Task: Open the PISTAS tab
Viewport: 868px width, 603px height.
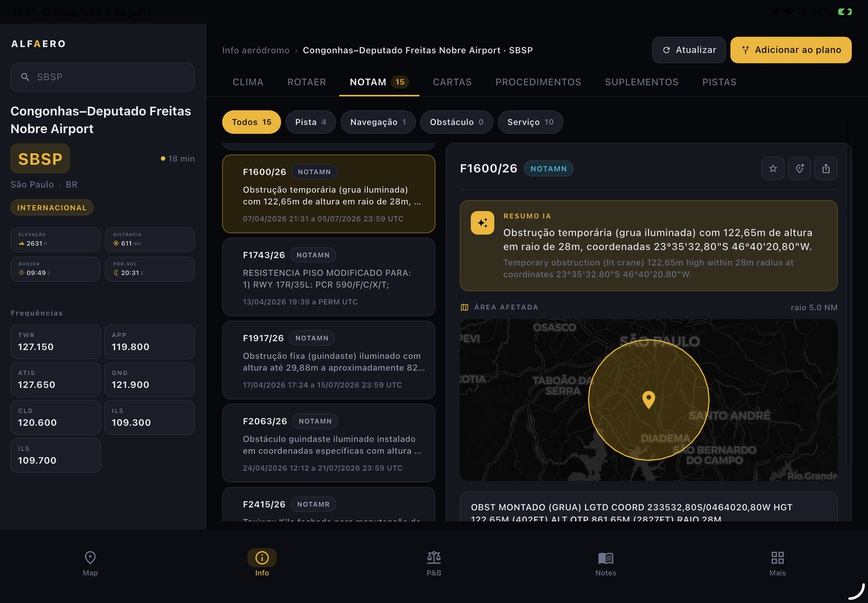Action: (x=719, y=82)
